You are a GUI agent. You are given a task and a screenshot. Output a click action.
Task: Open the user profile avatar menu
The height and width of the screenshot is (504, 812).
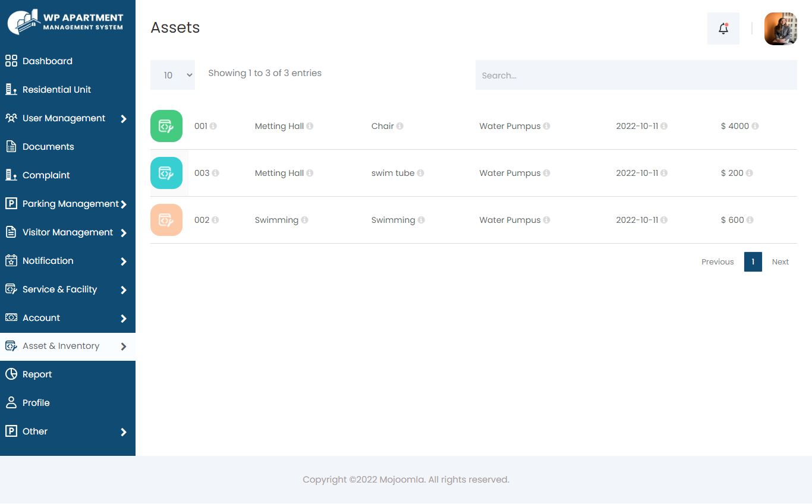(x=780, y=29)
